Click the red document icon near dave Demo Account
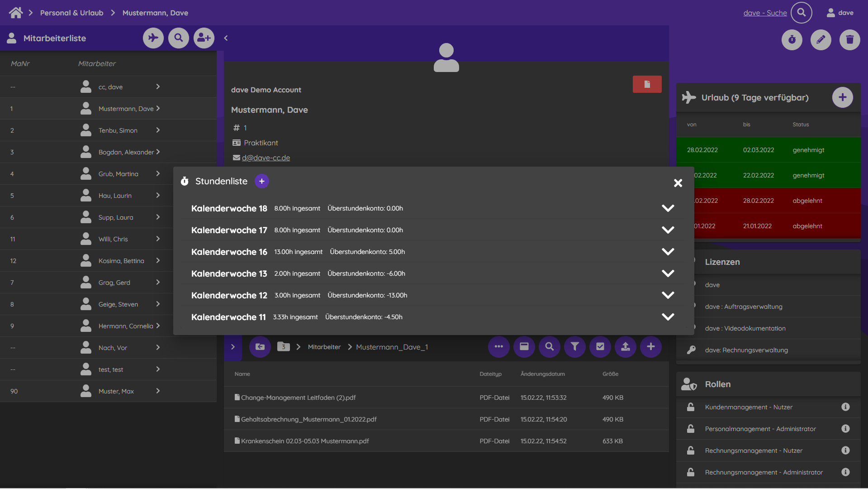The image size is (868, 489). pyautogui.click(x=647, y=84)
